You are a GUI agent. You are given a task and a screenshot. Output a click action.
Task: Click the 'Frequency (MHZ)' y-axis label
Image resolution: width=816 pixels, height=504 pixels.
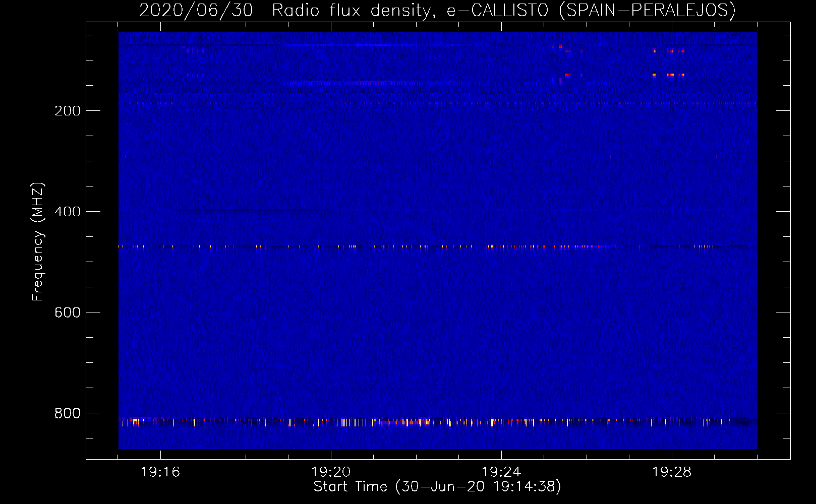(38, 241)
